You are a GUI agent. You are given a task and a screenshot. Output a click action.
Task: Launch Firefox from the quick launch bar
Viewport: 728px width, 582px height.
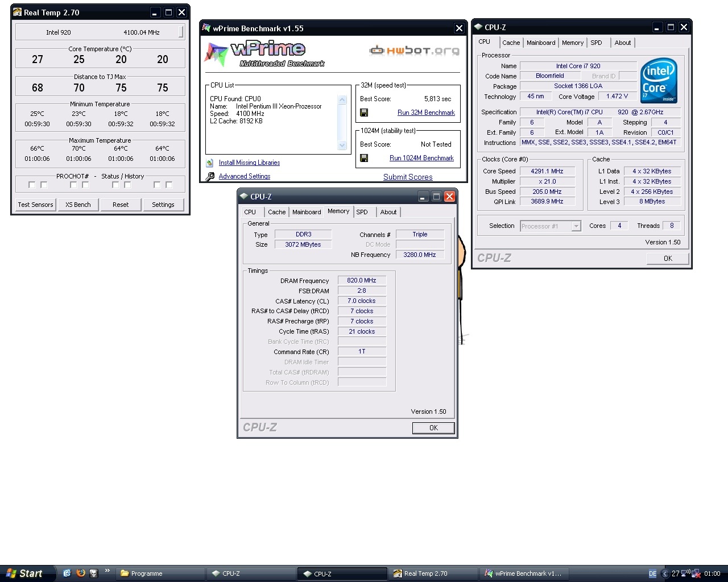click(81, 573)
